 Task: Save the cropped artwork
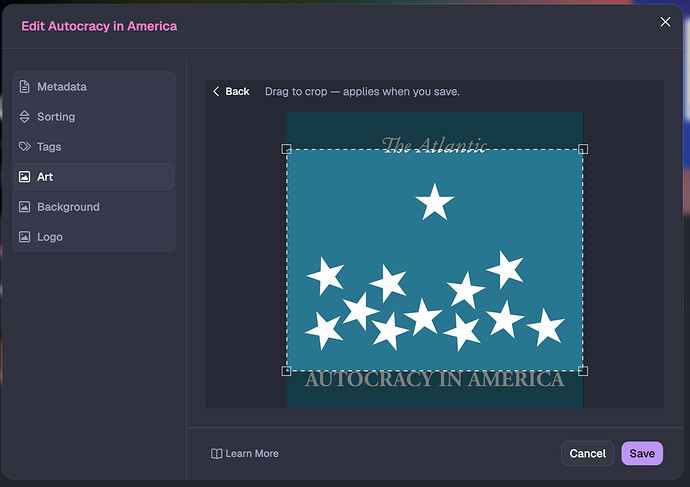642,454
